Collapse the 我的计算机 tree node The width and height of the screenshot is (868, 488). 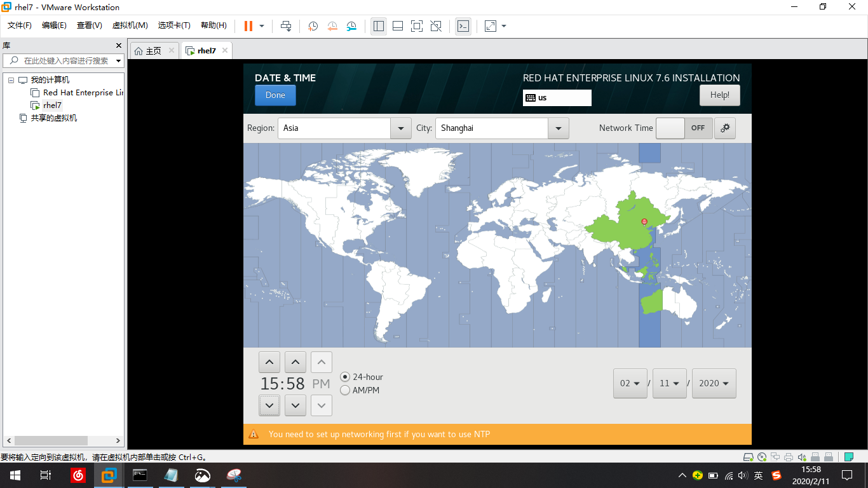(11, 80)
